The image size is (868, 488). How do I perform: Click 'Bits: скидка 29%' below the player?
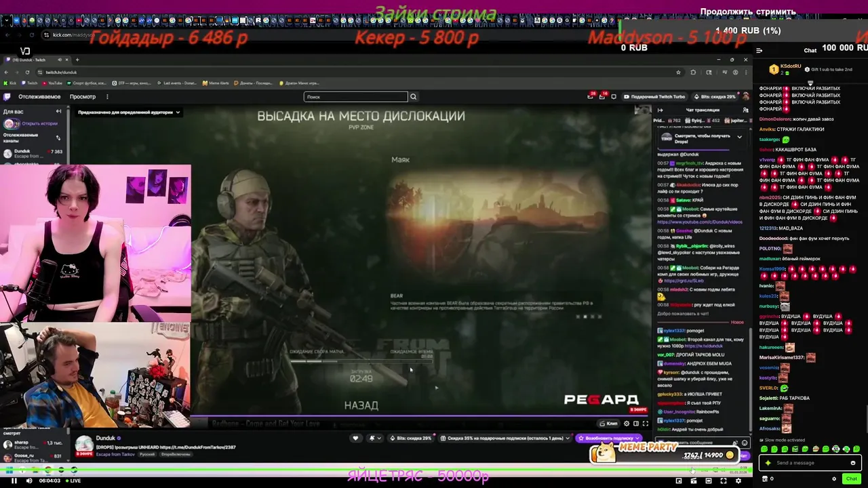tap(411, 439)
